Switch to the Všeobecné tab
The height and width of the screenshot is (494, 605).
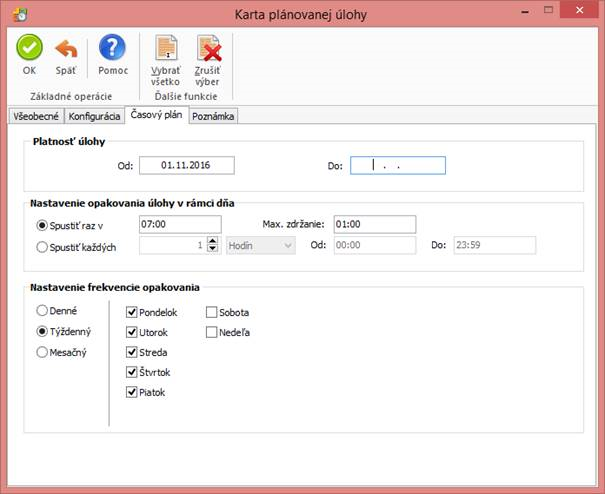36,116
